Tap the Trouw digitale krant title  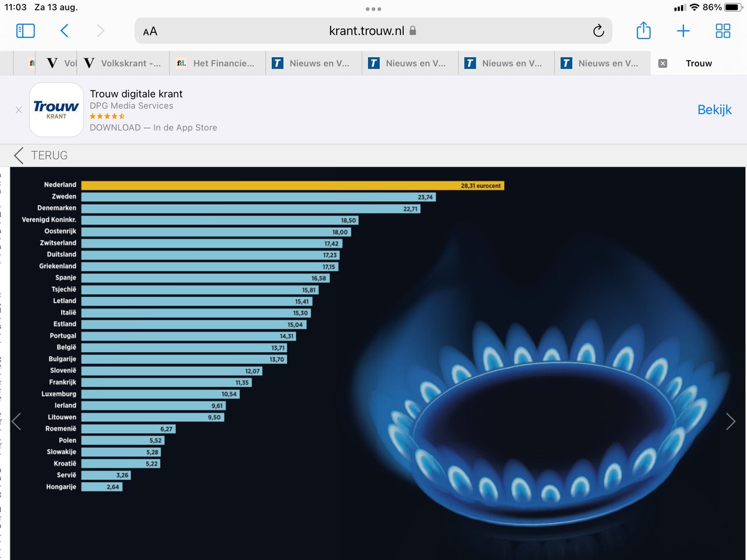click(136, 94)
